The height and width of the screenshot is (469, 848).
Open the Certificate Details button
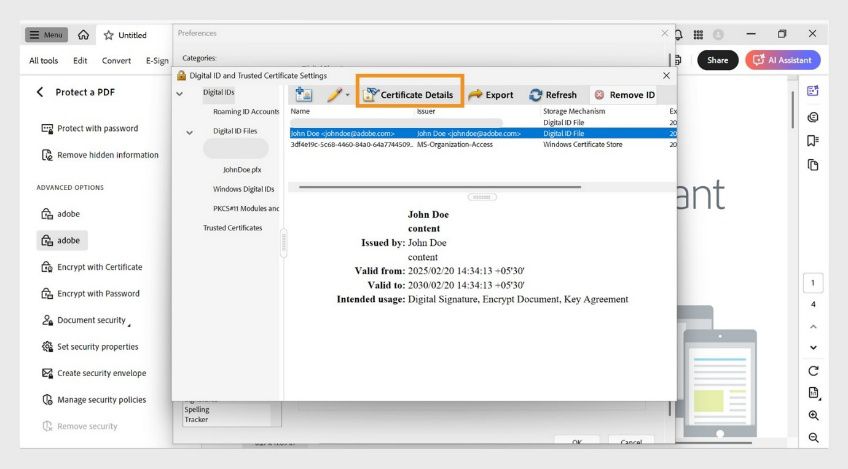pyautogui.click(x=409, y=95)
